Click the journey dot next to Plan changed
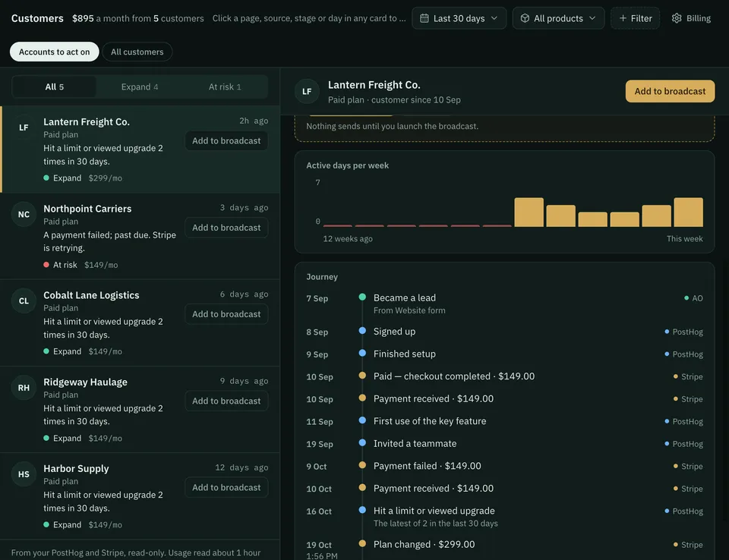Image resolution: width=729 pixels, height=560 pixels. click(x=362, y=543)
